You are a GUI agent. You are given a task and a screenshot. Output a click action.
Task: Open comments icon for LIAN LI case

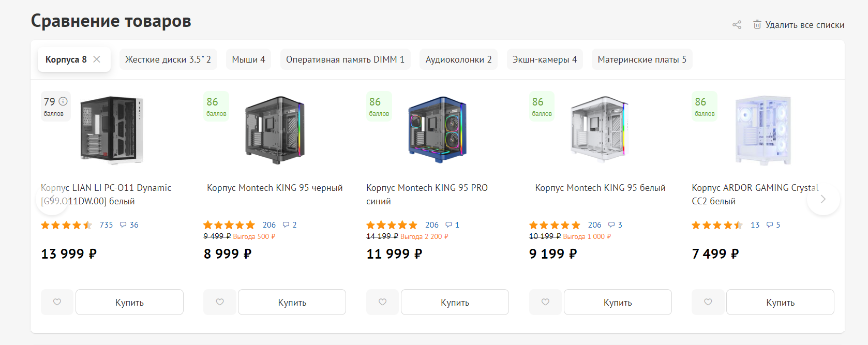pyautogui.click(x=123, y=224)
